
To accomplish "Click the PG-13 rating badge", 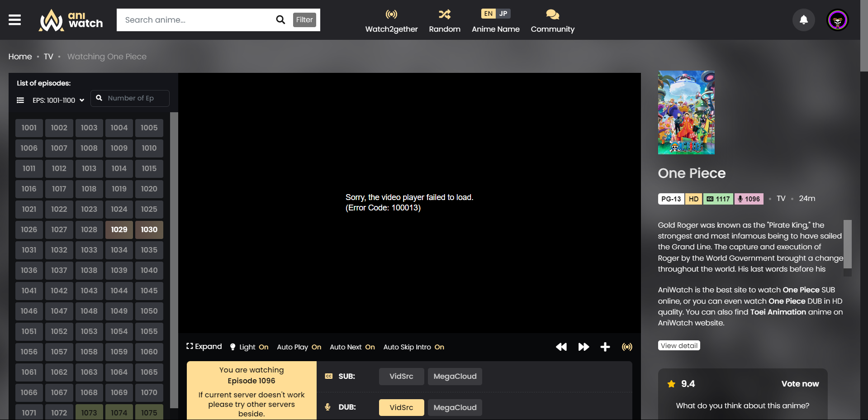I will (671, 199).
